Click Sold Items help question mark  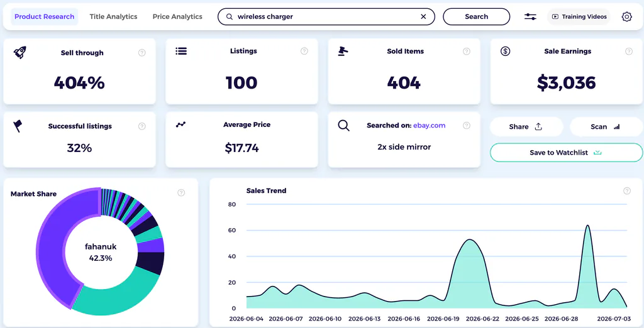tap(467, 52)
